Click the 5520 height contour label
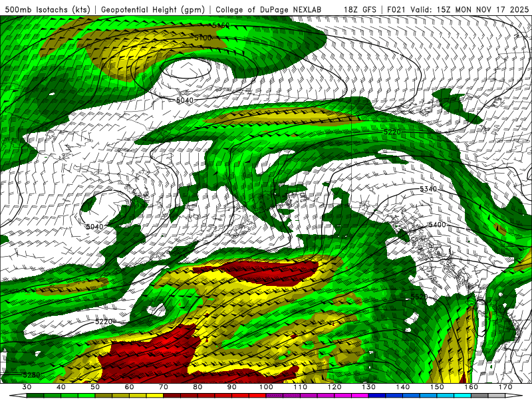This screenshot has height=399, width=532. [420, 297]
